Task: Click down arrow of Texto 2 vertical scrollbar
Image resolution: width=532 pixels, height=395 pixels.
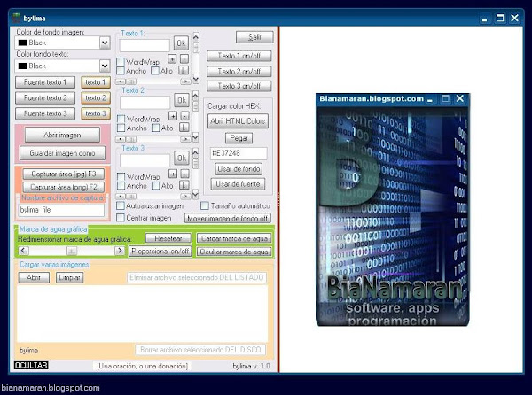Action: pos(196,137)
